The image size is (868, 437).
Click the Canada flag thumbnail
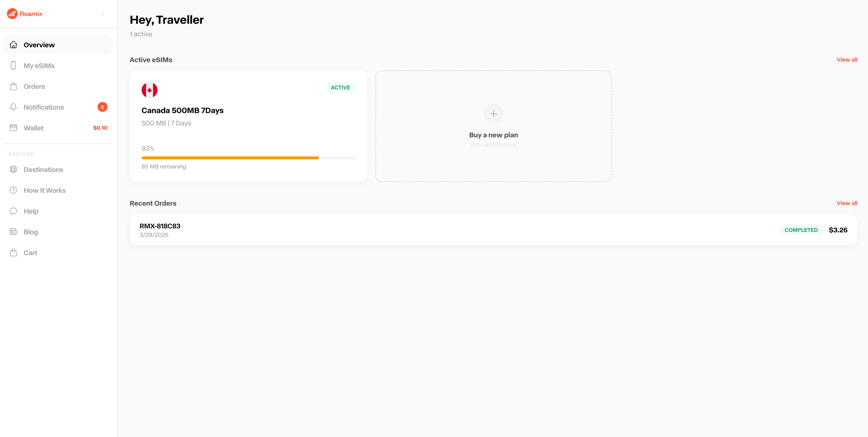[x=149, y=90]
